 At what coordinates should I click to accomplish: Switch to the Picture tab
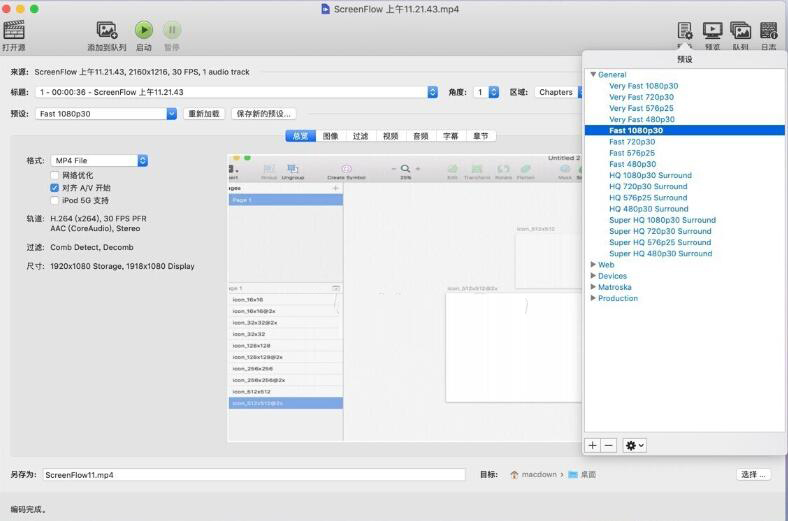tap(331, 136)
